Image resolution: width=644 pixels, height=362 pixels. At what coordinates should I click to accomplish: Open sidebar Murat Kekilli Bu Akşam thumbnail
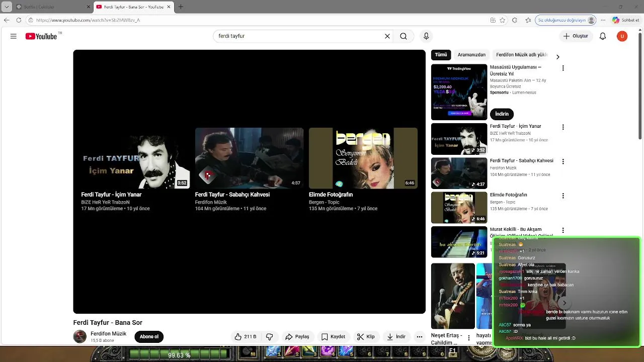click(459, 242)
